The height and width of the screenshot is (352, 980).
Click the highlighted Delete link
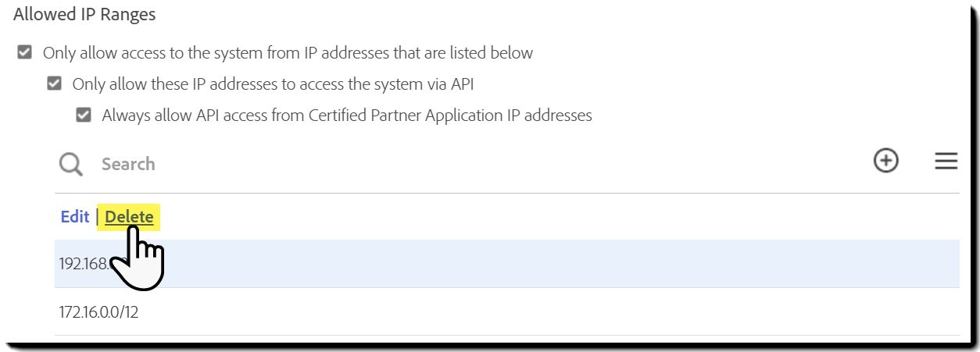[x=129, y=217]
